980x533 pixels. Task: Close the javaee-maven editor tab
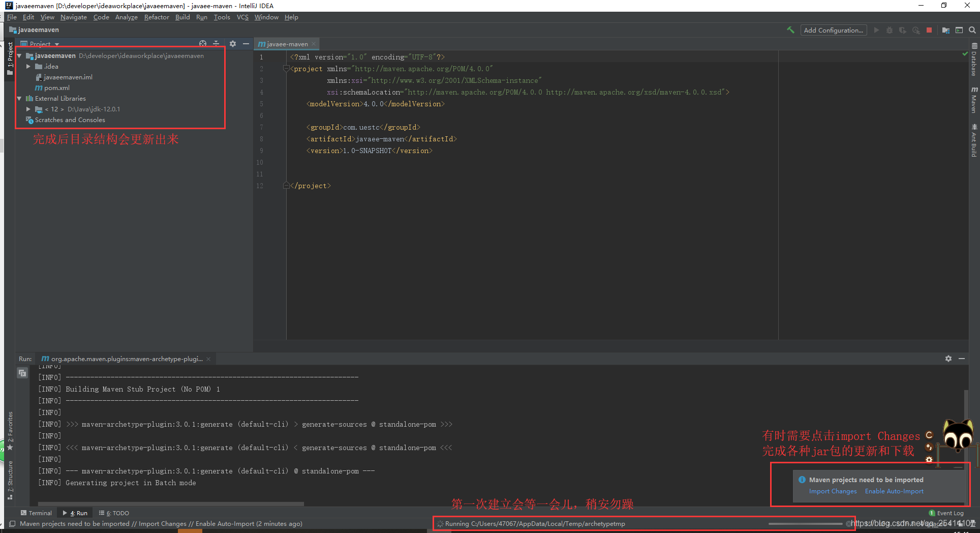pos(314,44)
